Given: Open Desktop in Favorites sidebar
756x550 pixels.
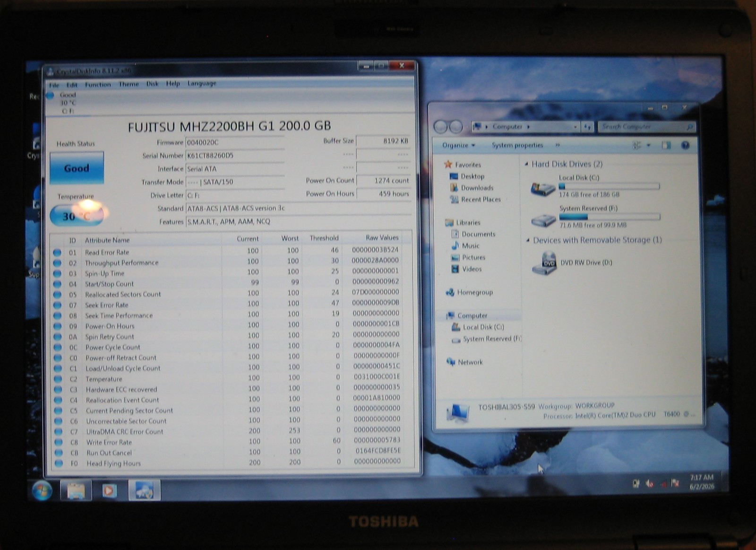Looking at the screenshot, I should tap(472, 176).
